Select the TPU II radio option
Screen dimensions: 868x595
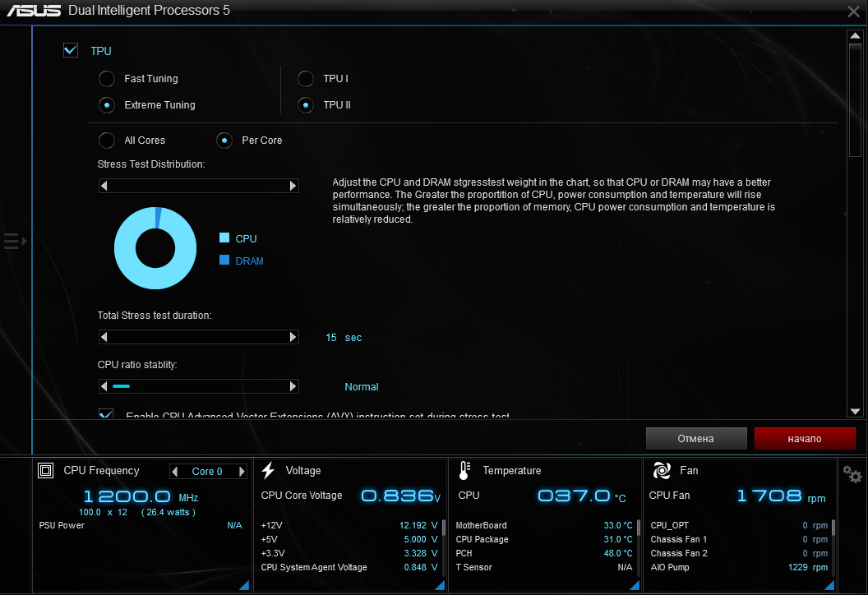pyautogui.click(x=306, y=105)
